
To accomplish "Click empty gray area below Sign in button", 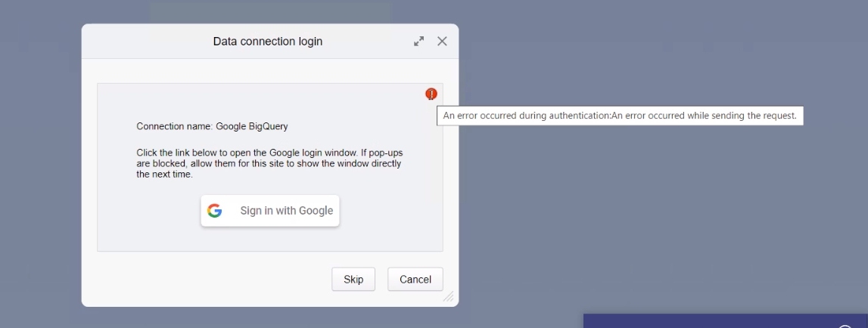I will point(270,239).
